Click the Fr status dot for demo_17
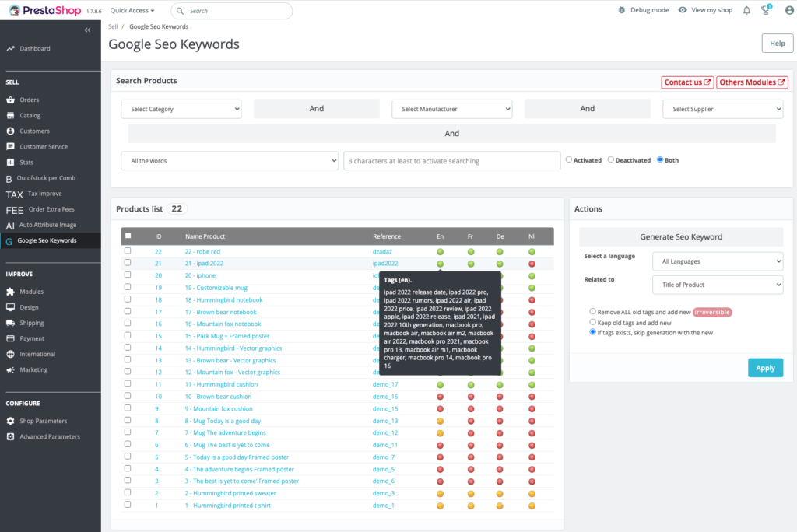This screenshot has height=532, width=797. [471, 385]
